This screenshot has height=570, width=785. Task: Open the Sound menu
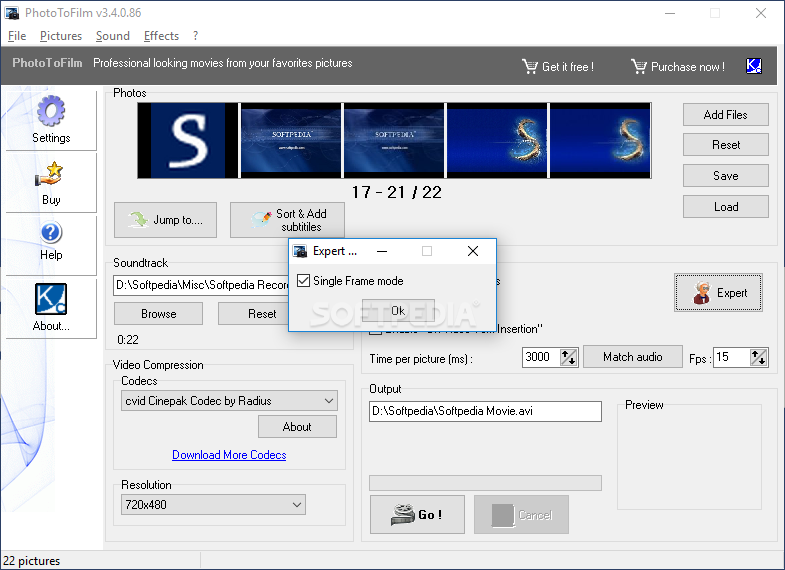pos(113,36)
